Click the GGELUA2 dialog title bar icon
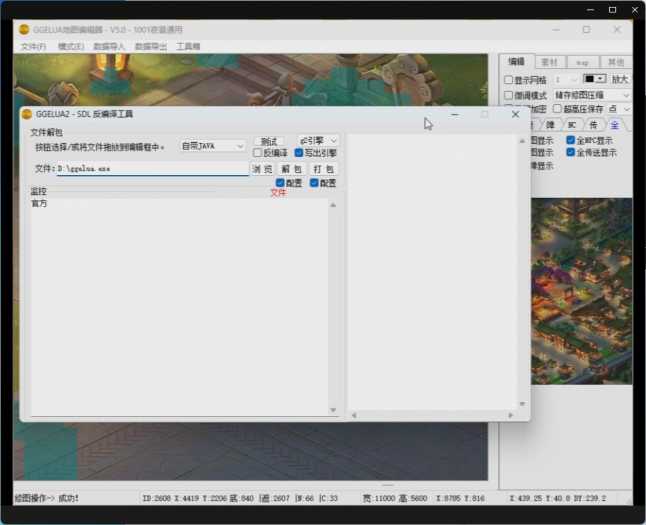Image resolution: width=646 pixels, height=525 pixels. [x=27, y=114]
